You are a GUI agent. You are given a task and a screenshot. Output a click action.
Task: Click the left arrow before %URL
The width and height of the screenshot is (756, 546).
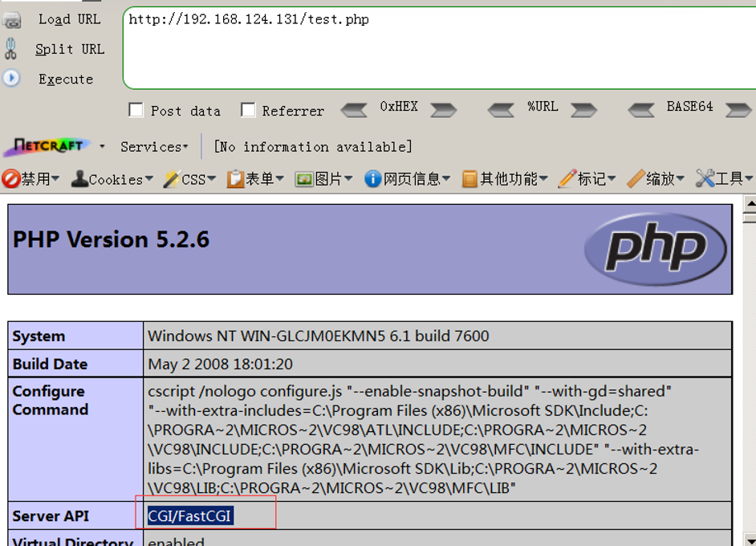[x=501, y=110]
